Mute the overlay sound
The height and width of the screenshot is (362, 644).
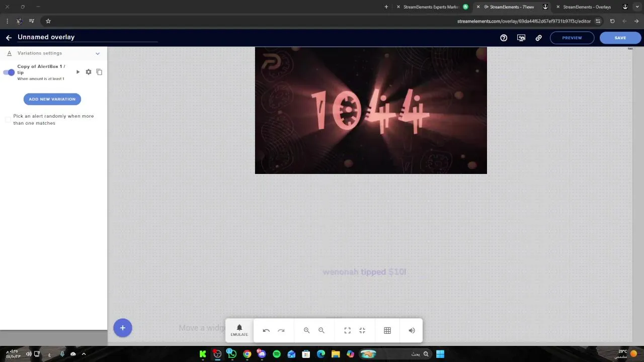tap(412, 330)
